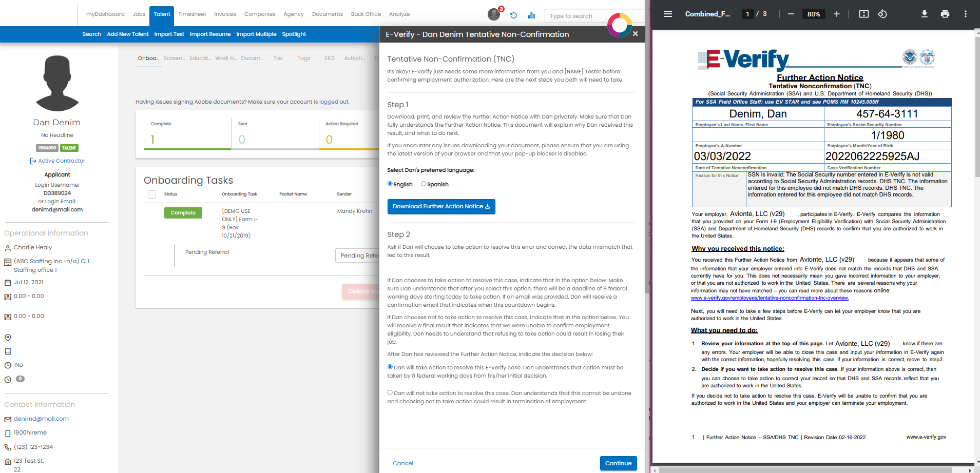Download the Combined PDF file
The width and height of the screenshot is (980, 473).
pos(925,14)
